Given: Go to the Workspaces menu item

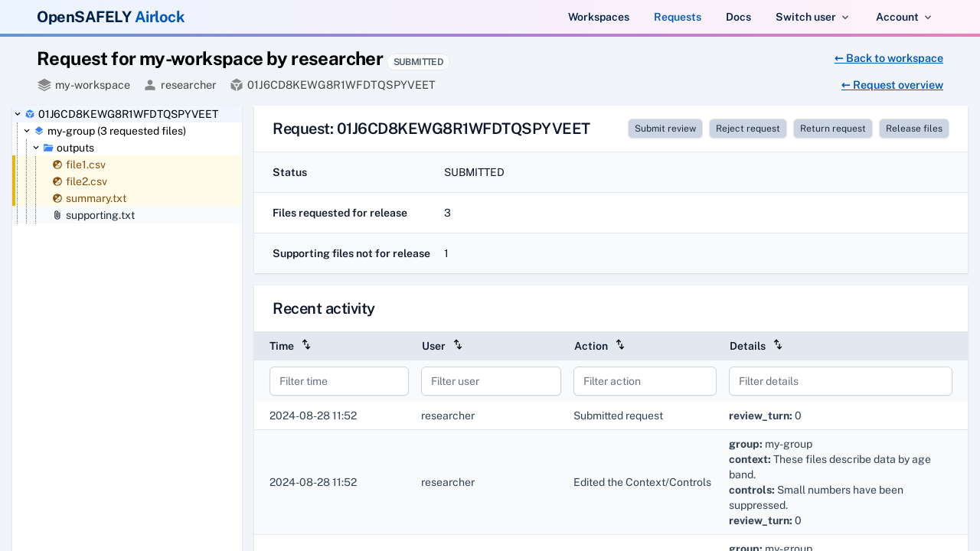Looking at the screenshot, I should pyautogui.click(x=599, y=17).
